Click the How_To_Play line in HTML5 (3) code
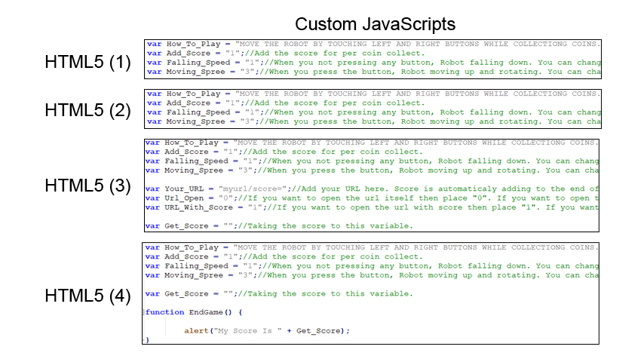Viewport: 644px width, 362px height. point(371,143)
